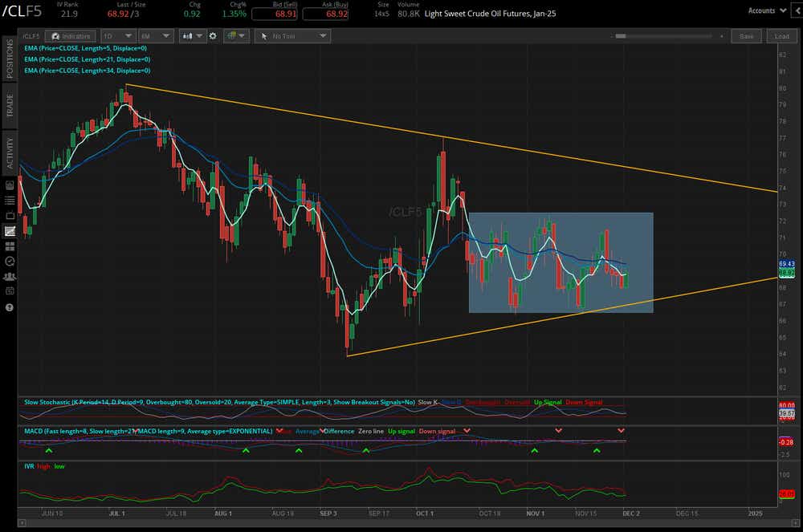Click the people icon in the left sidebar

pyautogui.click(x=10, y=275)
